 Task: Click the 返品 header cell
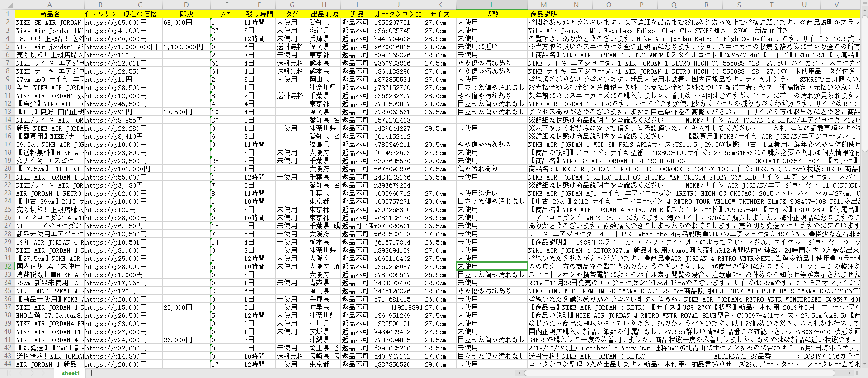tap(357, 14)
